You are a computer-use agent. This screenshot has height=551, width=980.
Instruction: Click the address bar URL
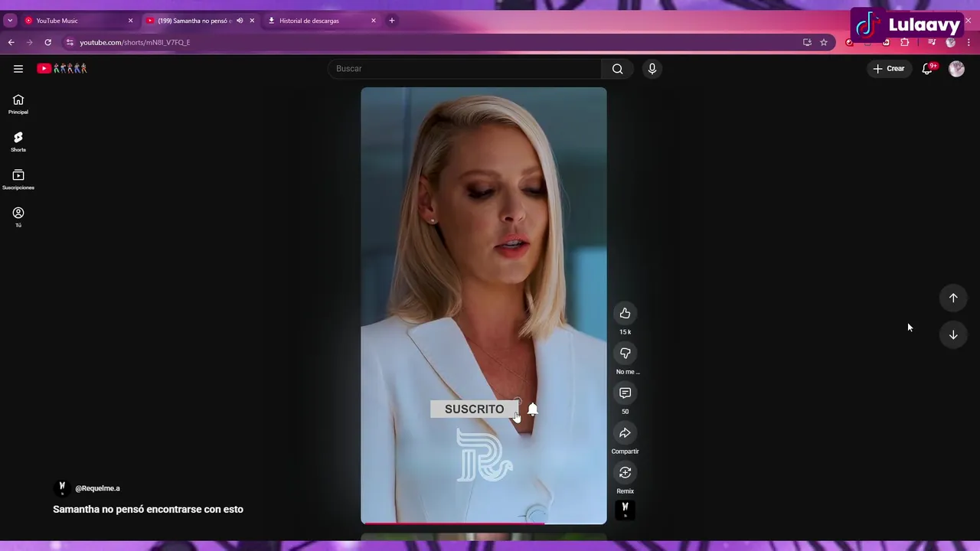point(135,42)
